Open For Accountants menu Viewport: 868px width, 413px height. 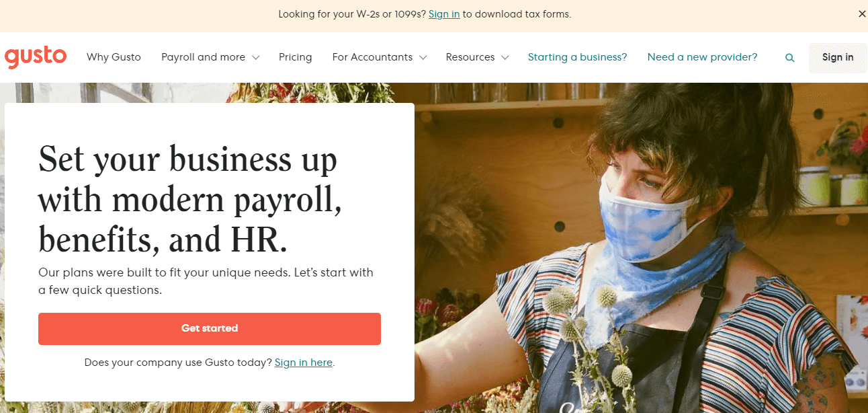(380, 57)
